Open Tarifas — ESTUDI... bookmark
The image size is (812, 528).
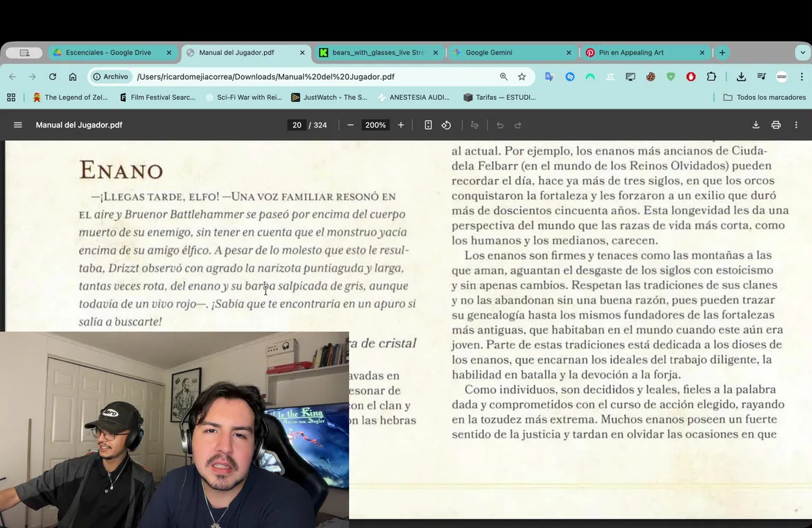click(x=500, y=98)
